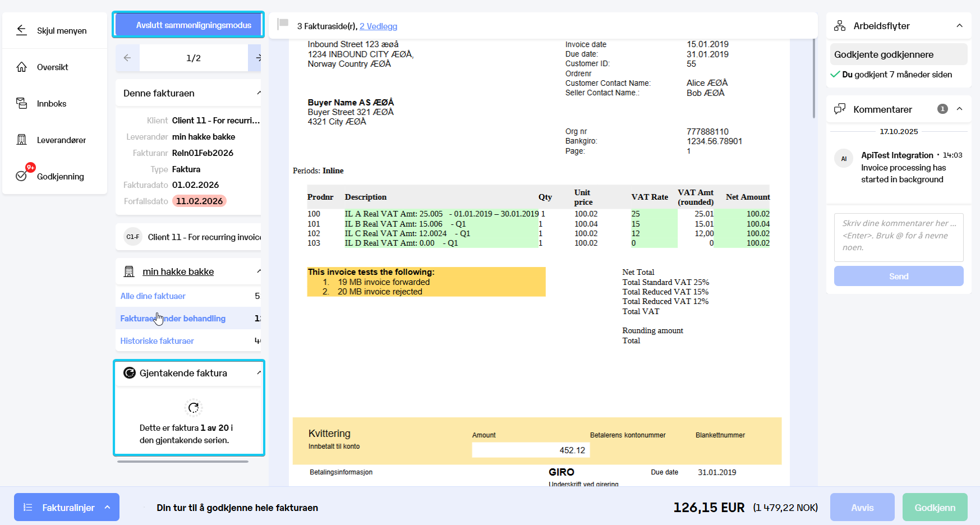Image resolution: width=980 pixels, height=525 pixels.
Task: Click the Gjentakende faktura recurring icon
Action: (130, 373)
